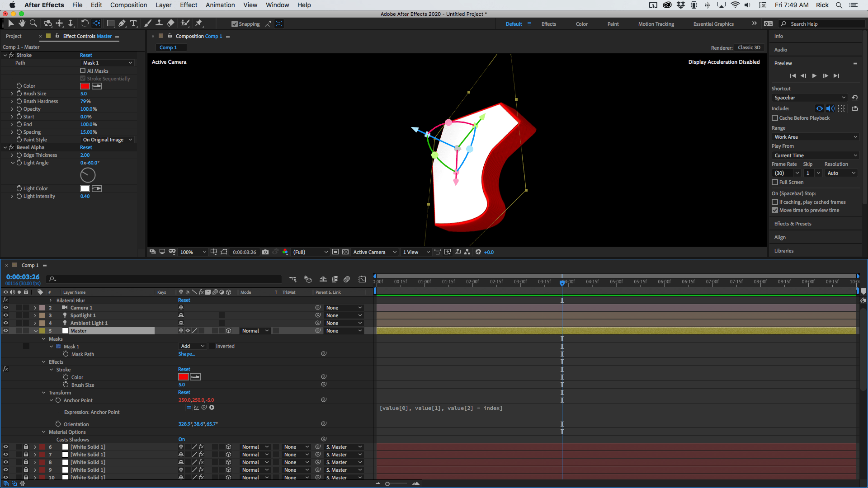
Task: Select the Zoom tool in toolbar
Action: point(33,23)
